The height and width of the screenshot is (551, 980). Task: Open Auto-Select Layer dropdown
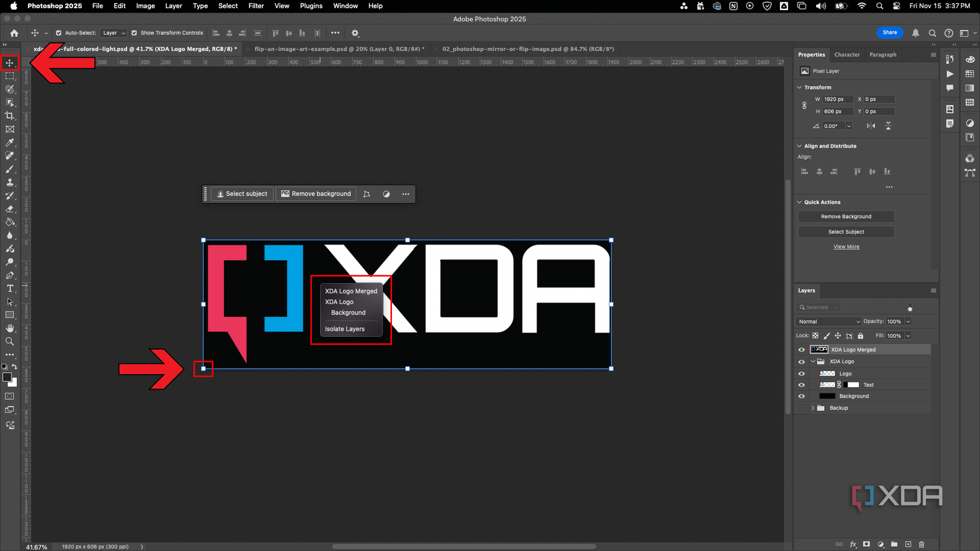(x=113, y=33)
